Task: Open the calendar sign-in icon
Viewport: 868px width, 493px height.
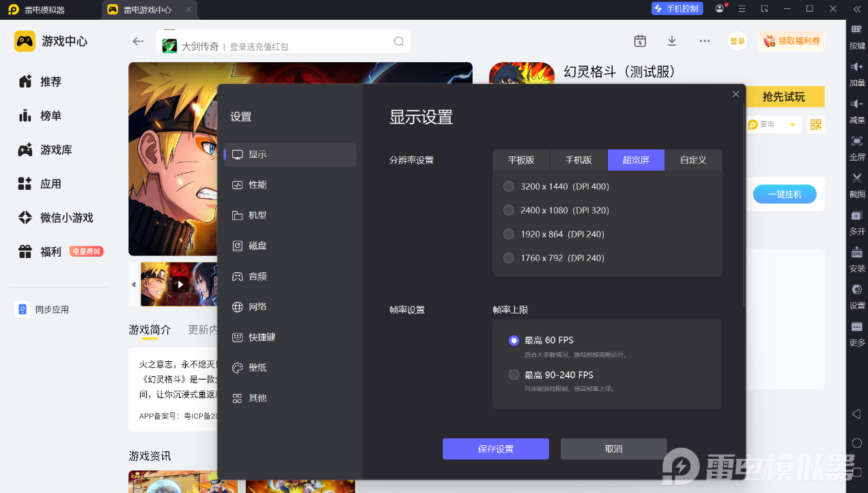Action: [640, 41]
